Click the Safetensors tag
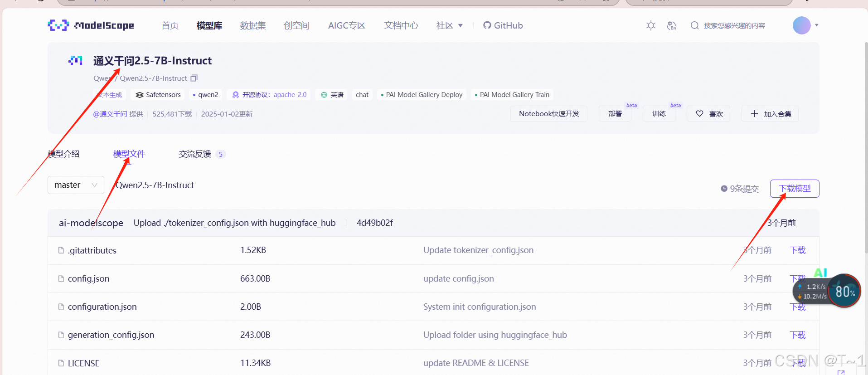This screenshot has width=868, height=375. (x=159, y=95)
